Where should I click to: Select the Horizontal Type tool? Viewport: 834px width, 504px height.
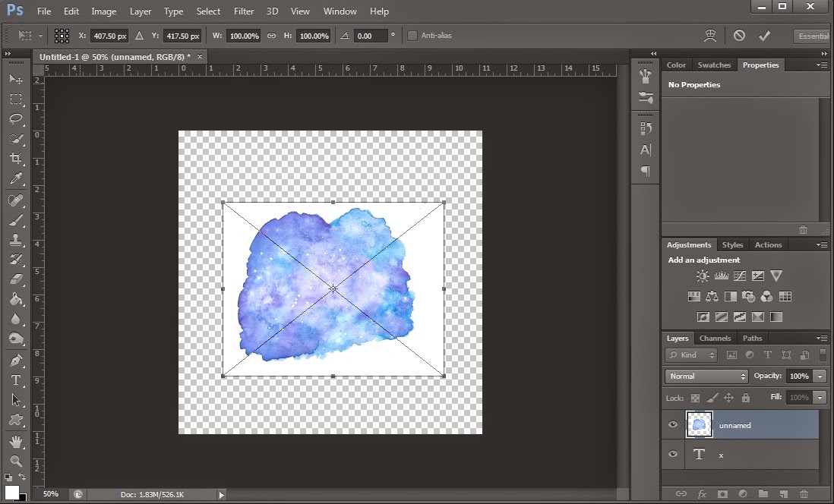(x=16, y=380)
